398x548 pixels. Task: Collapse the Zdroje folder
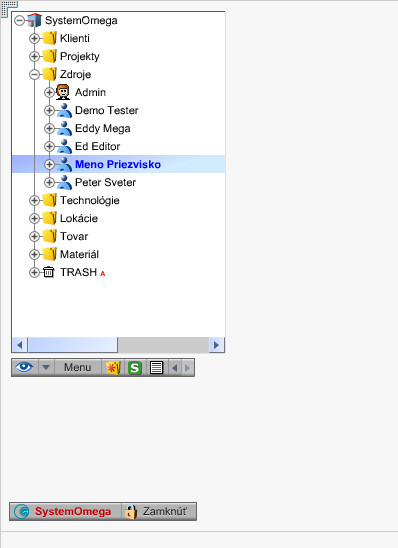(x=34, y=74)
